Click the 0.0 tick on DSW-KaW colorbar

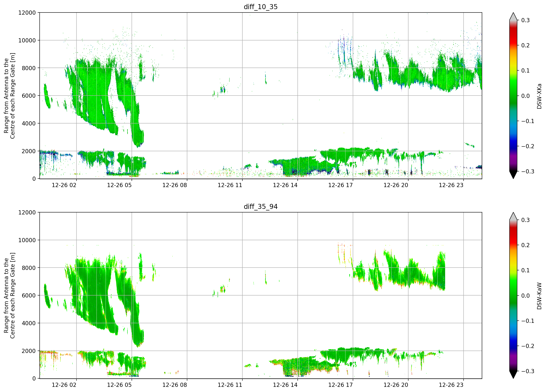(526, 296)
